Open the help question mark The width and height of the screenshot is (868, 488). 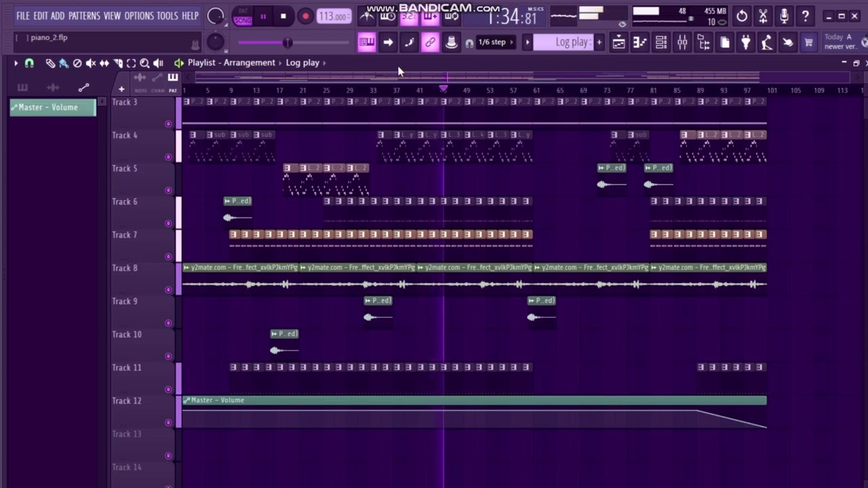[x=805, y=16]
